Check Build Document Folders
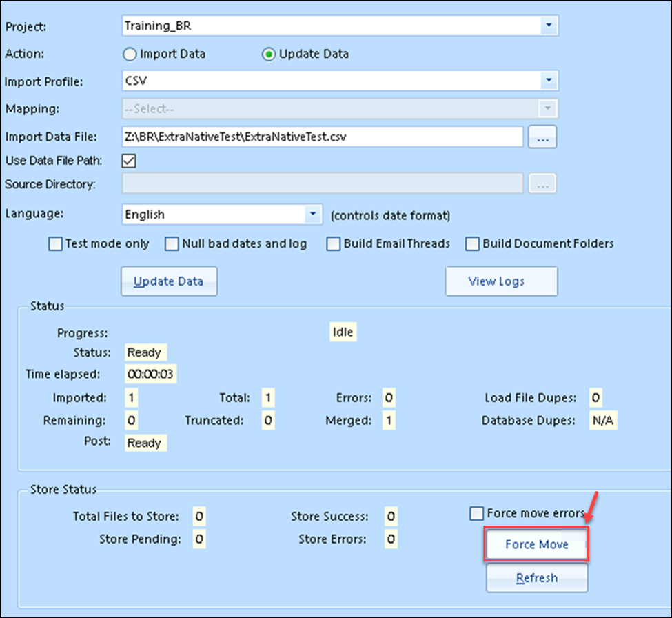The width and height of the screenshot is (672, 618). (x=472, y=243)
